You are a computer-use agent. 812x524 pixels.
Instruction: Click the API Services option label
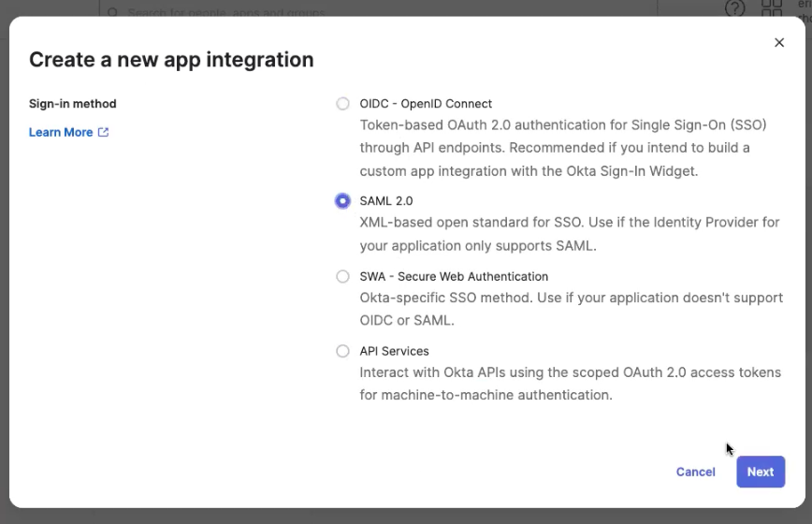(394, 351)
